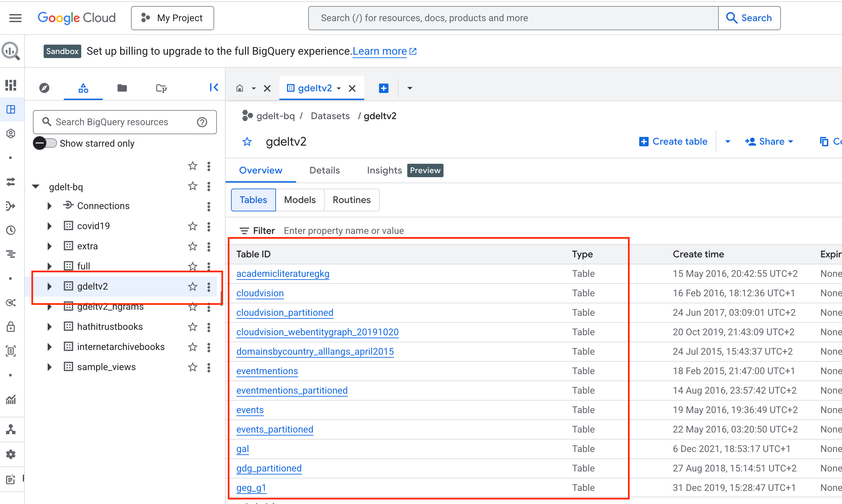Open the Create table dropdown arrow
Screen dimensions: 842x504
[728, 142]
